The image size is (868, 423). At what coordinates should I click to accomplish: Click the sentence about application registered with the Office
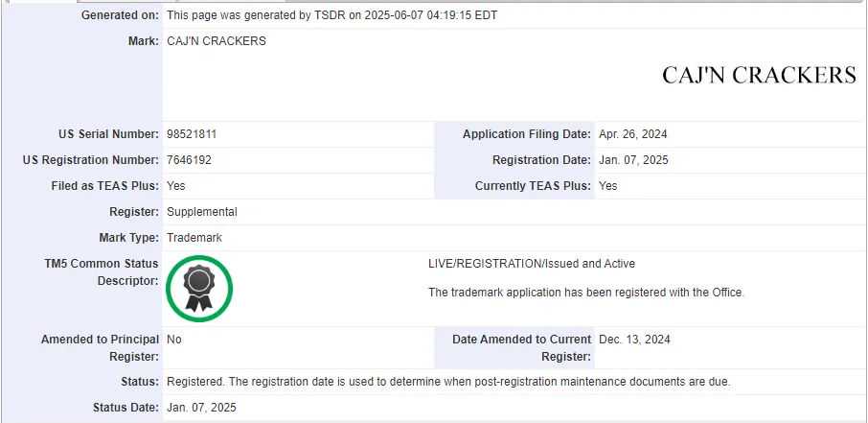point(586,293)
